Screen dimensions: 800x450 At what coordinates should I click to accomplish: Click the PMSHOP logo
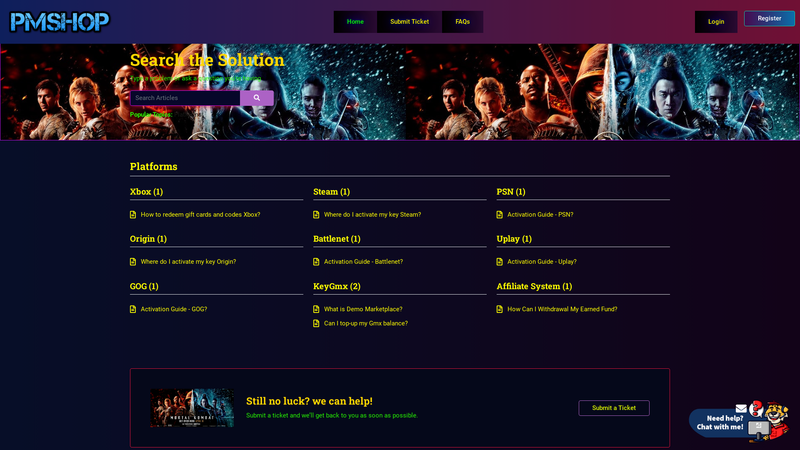click(60, 22)
